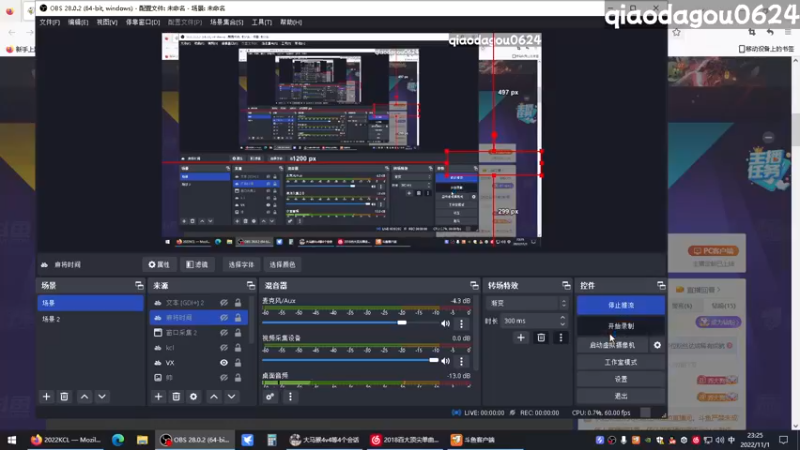800x450 pixels.
Task: Select 场景 2 in the Scenes list
Action: (x=90, y=319)
